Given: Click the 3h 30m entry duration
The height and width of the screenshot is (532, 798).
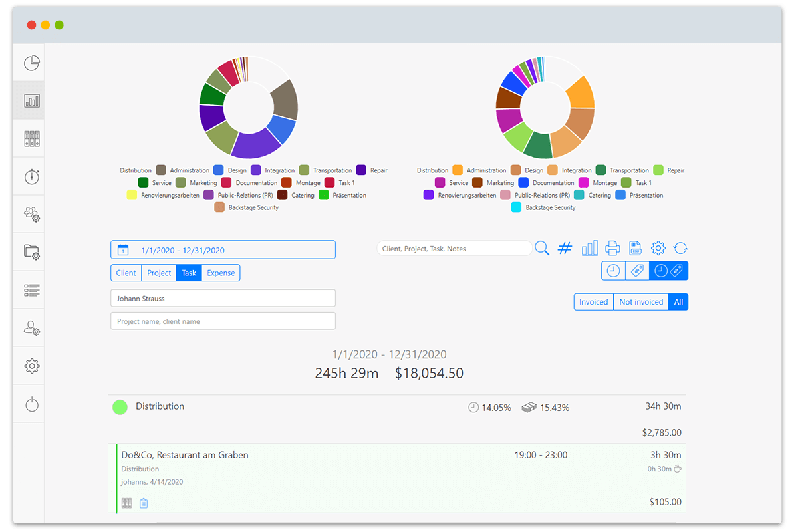Looking at the screenshot, I should pos(666,455).
